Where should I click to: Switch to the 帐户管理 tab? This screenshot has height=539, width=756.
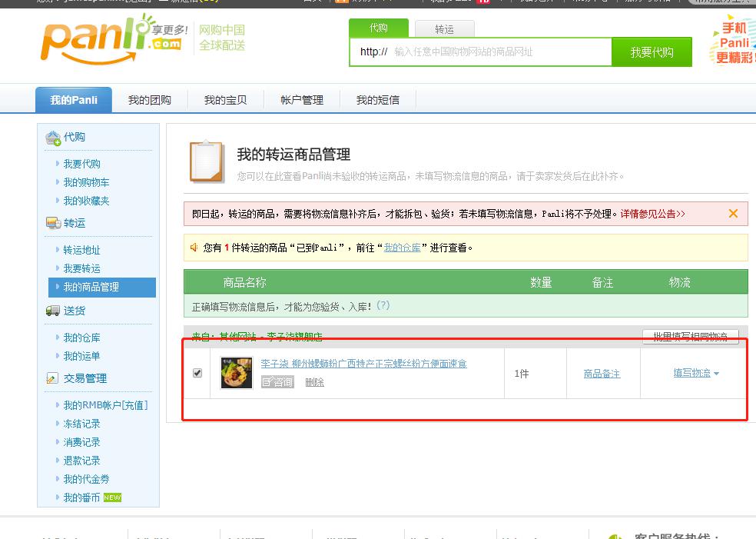point(302,99)
